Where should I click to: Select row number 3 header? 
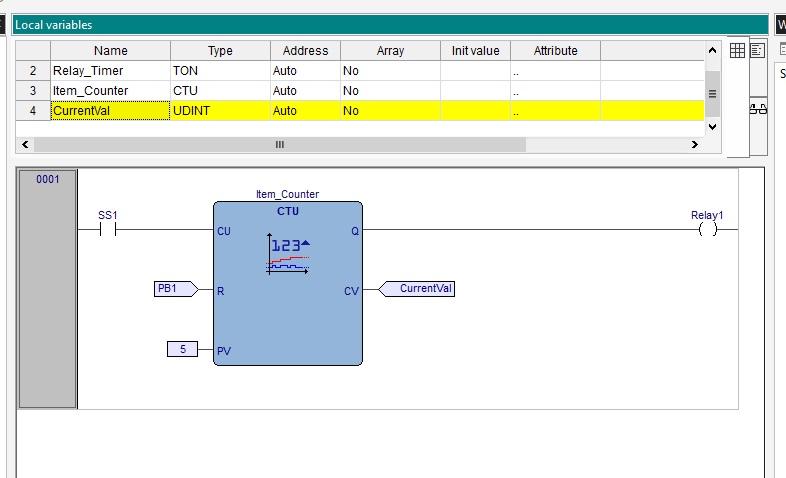click(x=33, y=91)
